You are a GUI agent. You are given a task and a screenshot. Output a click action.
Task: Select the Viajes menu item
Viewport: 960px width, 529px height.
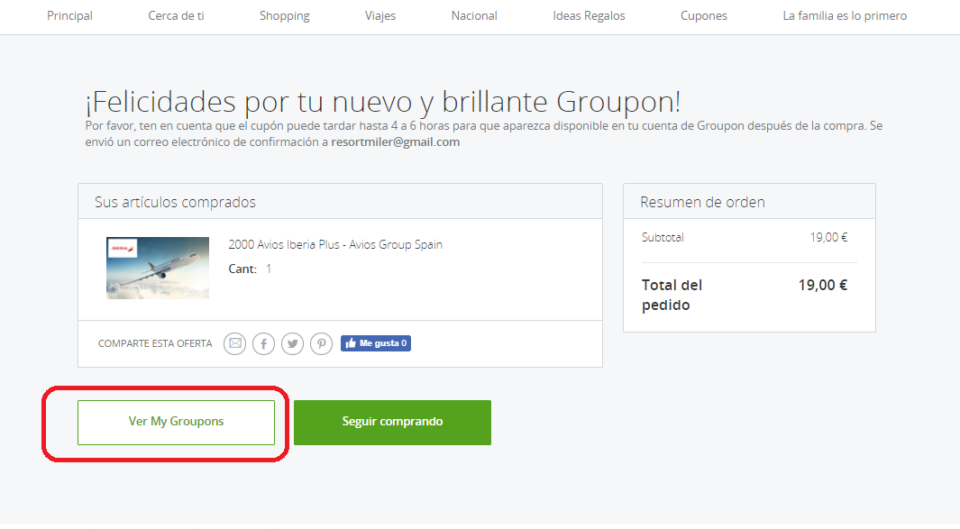pyautogui.click(x=380, y=16)
